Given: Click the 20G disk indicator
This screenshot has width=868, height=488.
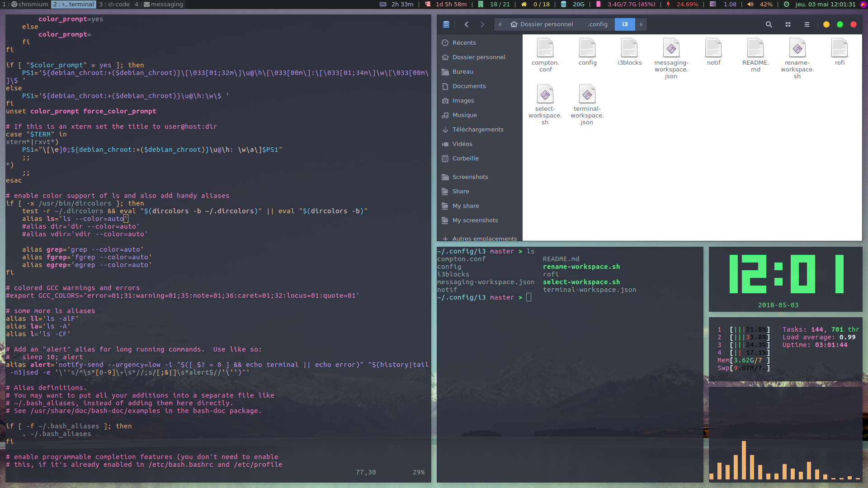Looking at the screenshot, I should tap(573, 4).
